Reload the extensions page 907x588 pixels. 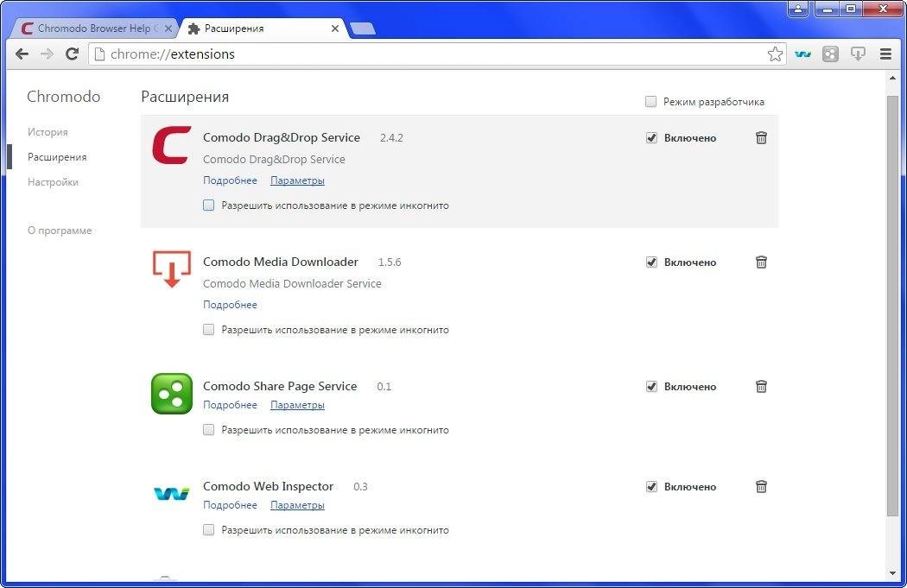tap(72, 54)
